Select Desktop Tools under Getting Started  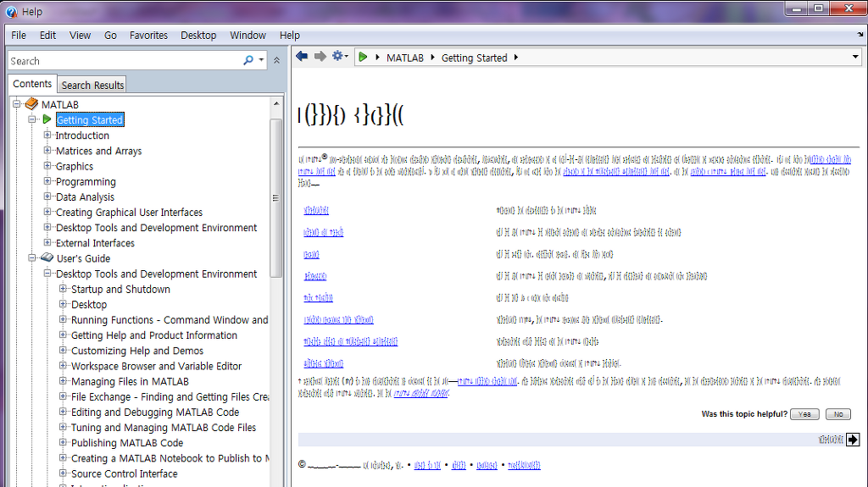[x=156, y=228]
